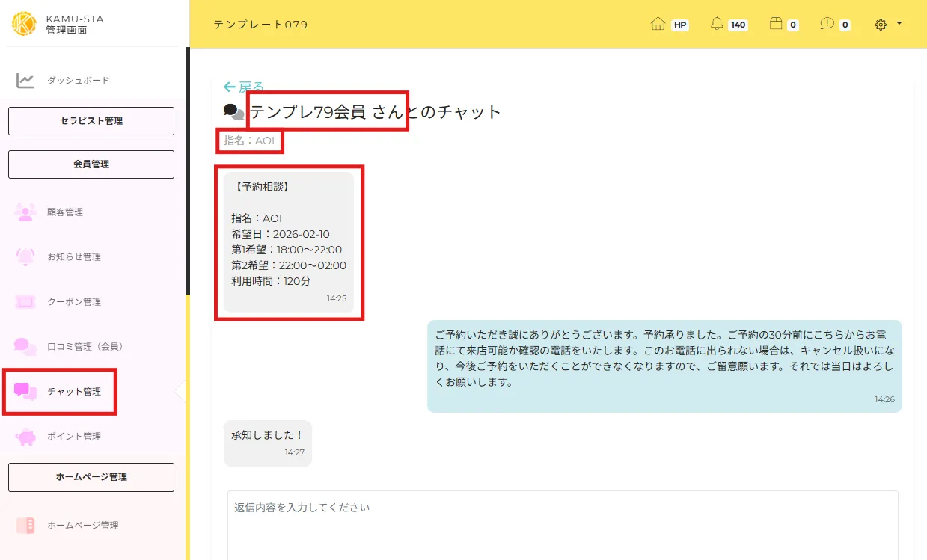
Task: Click the お知らせ管理 bell icon
Action: [25, 257]
